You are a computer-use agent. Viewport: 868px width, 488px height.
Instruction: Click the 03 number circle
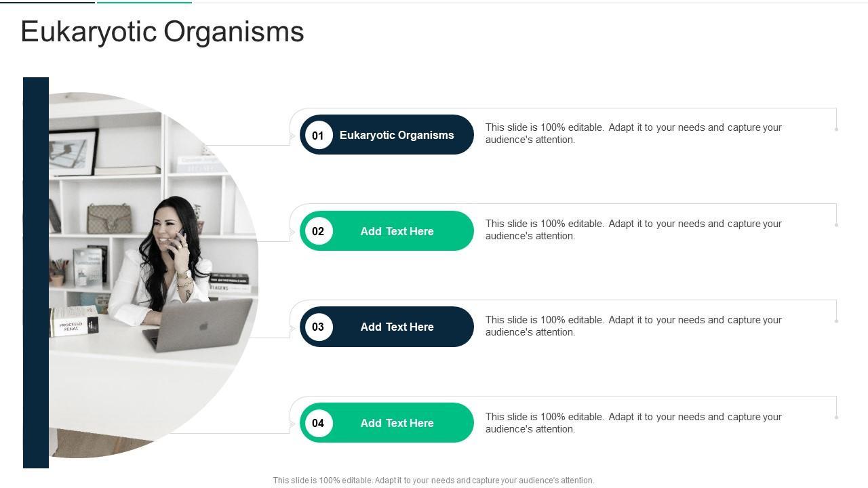[x=318, y=327]
